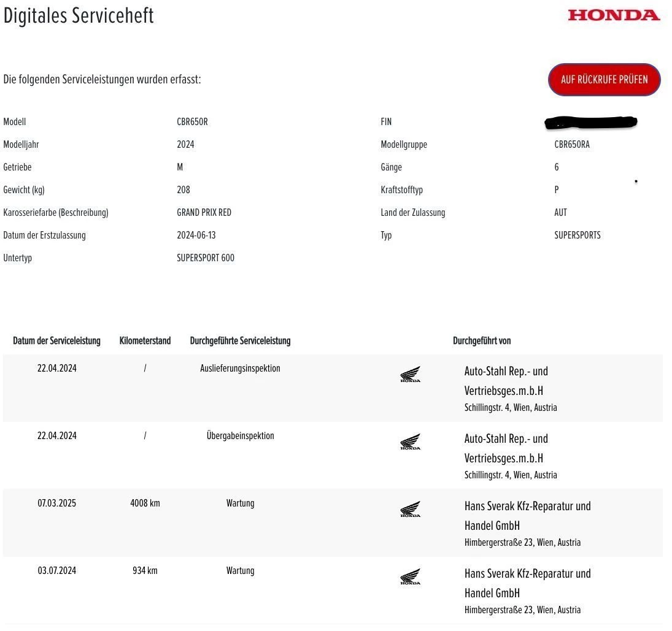Click the Auslieferungsinspektion service entry
The image size is (672, 631).
(x=240, y=369)
